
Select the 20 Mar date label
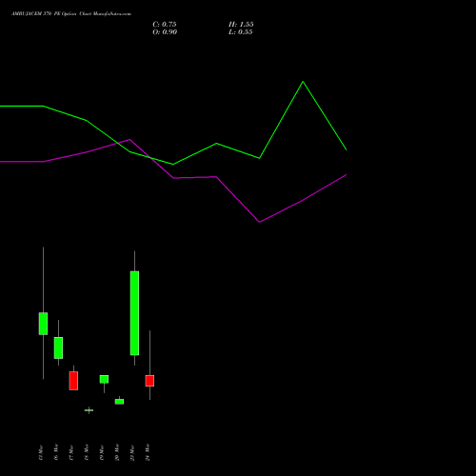click(117, 452)
